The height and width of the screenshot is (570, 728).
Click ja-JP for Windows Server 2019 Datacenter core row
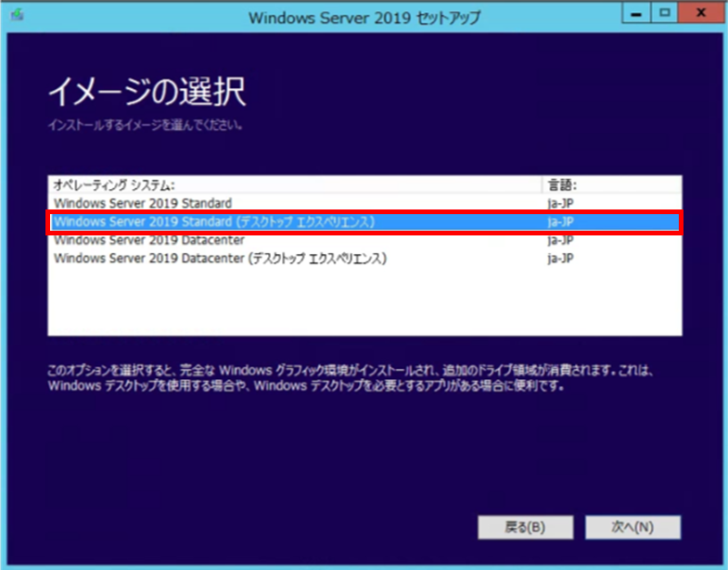pyautogui.click(x=560, y=240)
